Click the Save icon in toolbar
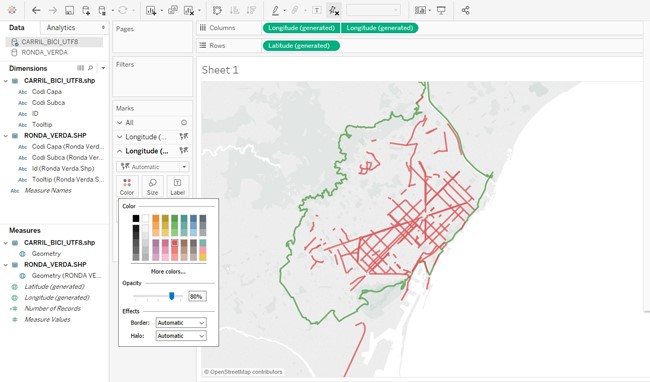 [69, 10]
